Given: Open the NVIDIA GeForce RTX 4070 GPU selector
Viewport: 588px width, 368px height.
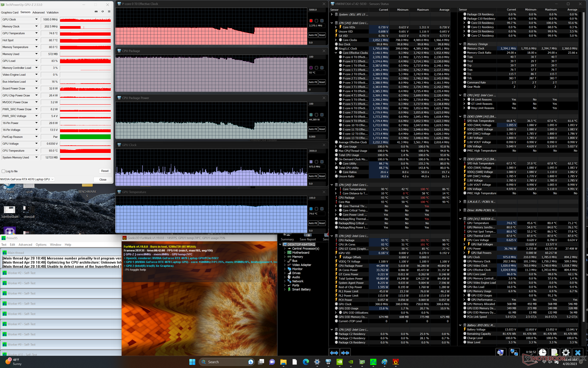Looking at the screenshot, I should tap(28, 179).
